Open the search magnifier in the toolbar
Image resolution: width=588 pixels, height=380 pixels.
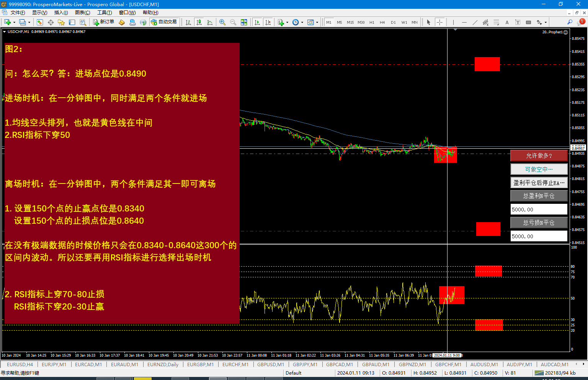pos(570,22)
